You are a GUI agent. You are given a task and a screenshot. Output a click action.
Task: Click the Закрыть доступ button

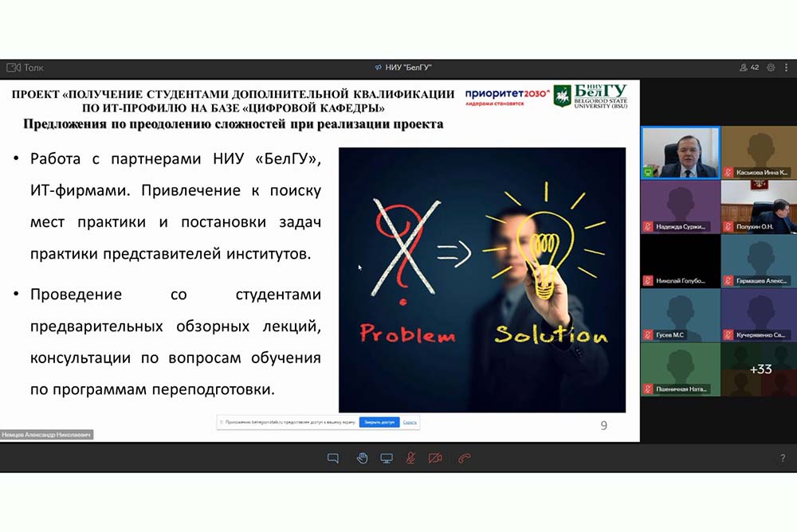(x=379, y=422)
